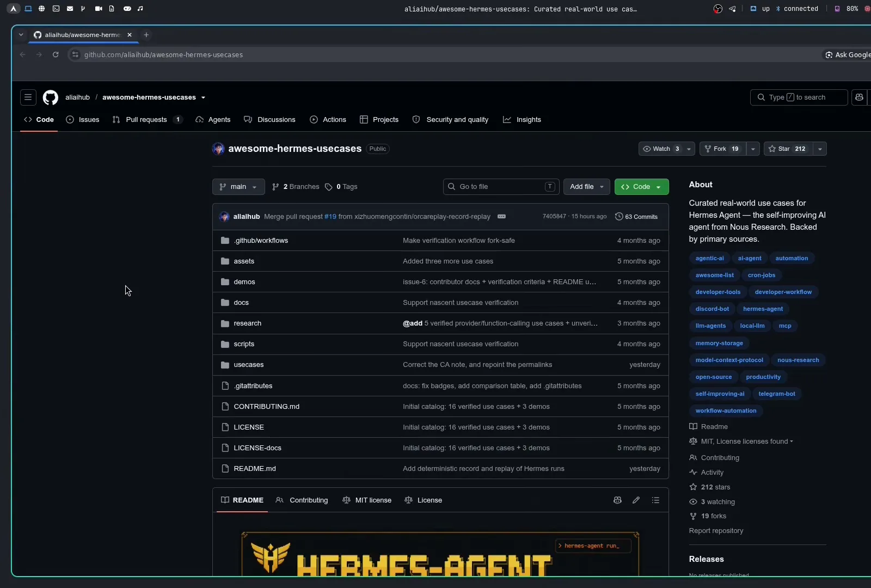Expand the MIT license licenses found caret
The height and width of the screenshot is (588, 871).
[792, 442]
